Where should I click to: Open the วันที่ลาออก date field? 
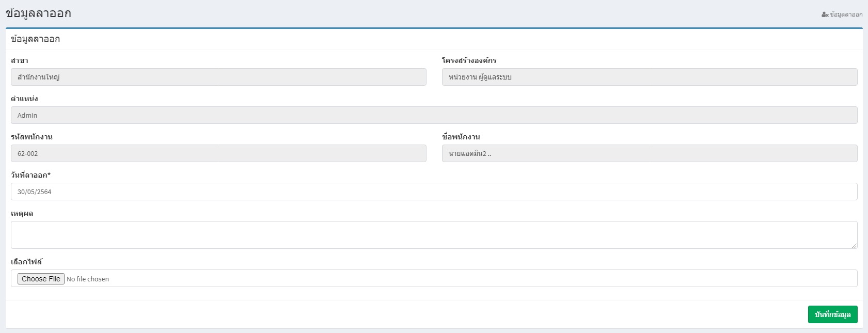coord(434,192)
